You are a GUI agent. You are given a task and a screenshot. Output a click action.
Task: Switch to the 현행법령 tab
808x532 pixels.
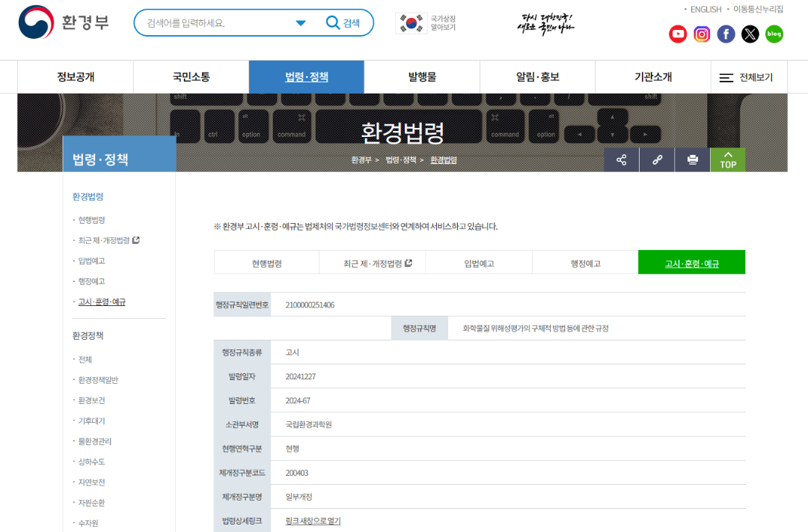click(266, 263)
